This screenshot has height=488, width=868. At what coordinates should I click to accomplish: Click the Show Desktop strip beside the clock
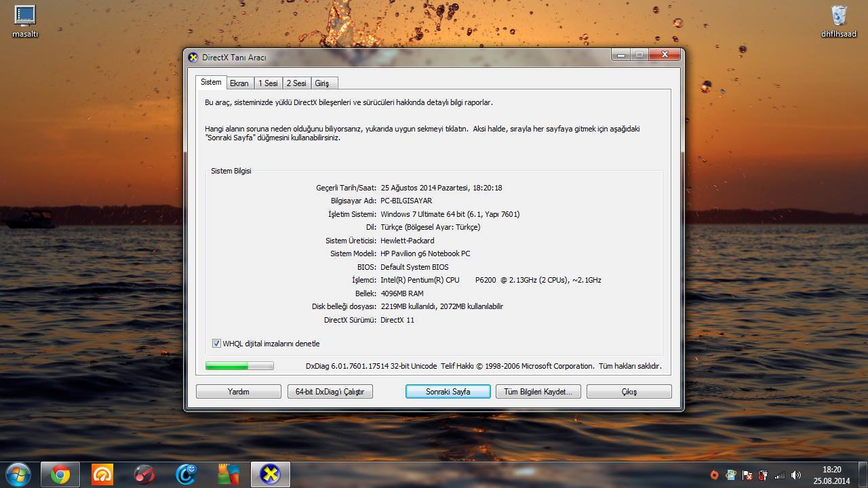point(863,475)
